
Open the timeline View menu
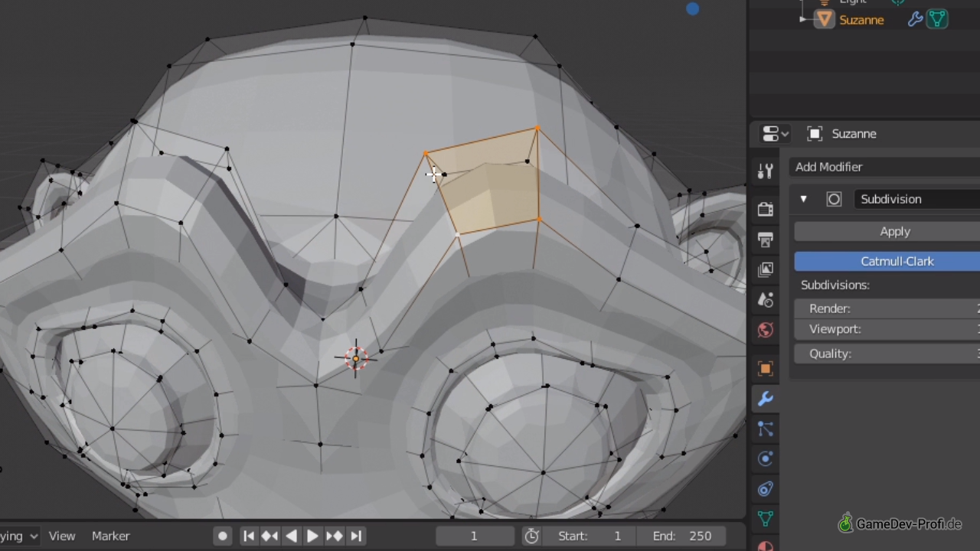click(x=62, y=536)
